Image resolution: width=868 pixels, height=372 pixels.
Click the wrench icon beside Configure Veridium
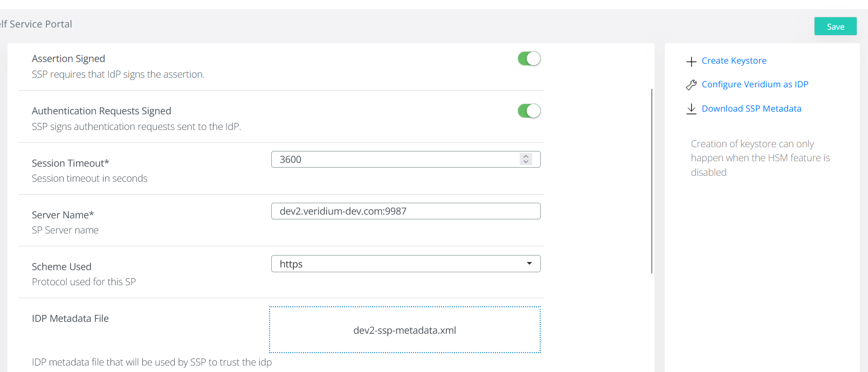(691, 85)
